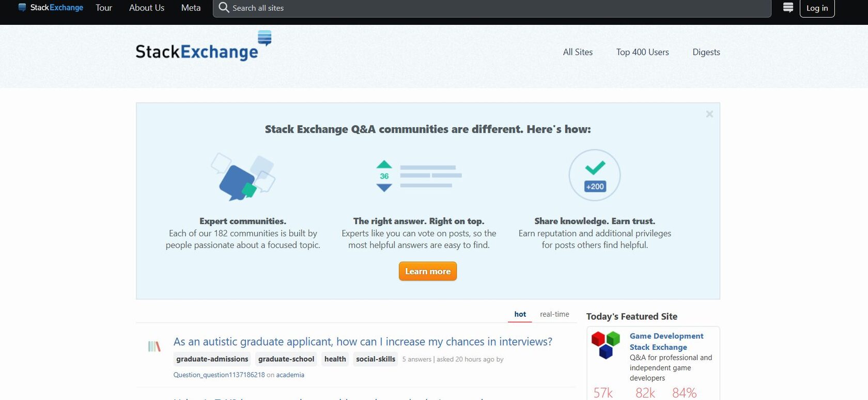Open Top 400 Users

pyautogui.click(x=642, y=52)
